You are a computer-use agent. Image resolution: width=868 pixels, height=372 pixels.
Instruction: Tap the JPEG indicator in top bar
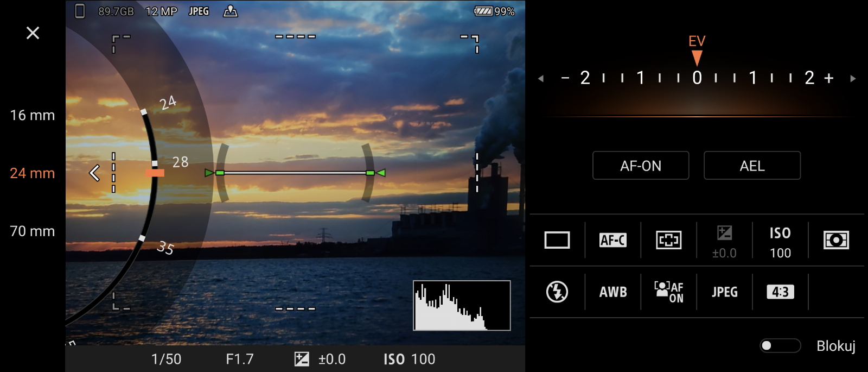tap(199, 11)
